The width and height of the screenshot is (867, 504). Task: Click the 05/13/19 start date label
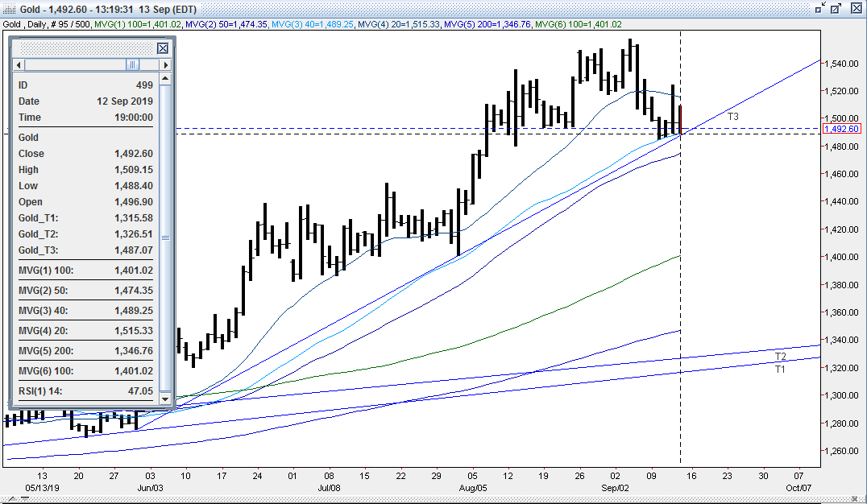tap(42, 488)
